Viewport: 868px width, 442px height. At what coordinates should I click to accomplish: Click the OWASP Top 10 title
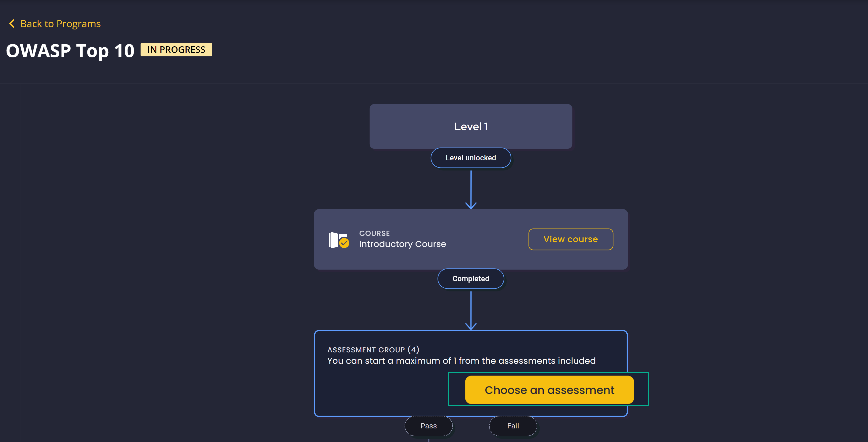70,51
